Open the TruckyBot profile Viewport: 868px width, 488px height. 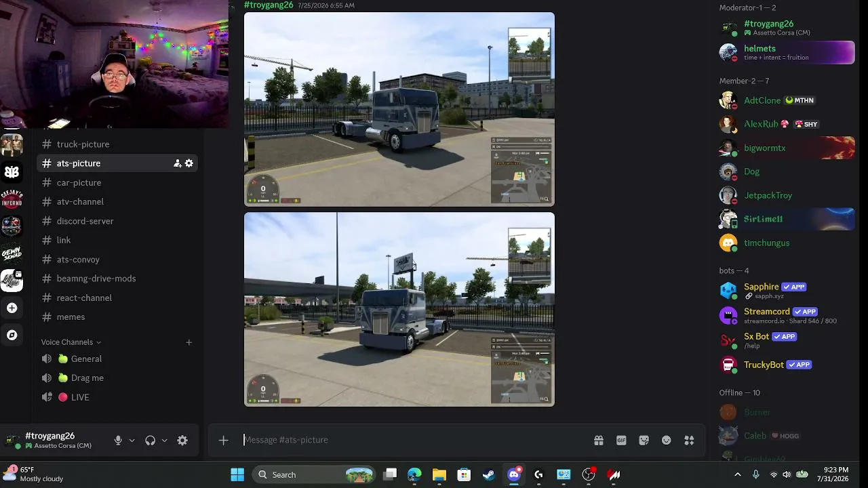787,365
